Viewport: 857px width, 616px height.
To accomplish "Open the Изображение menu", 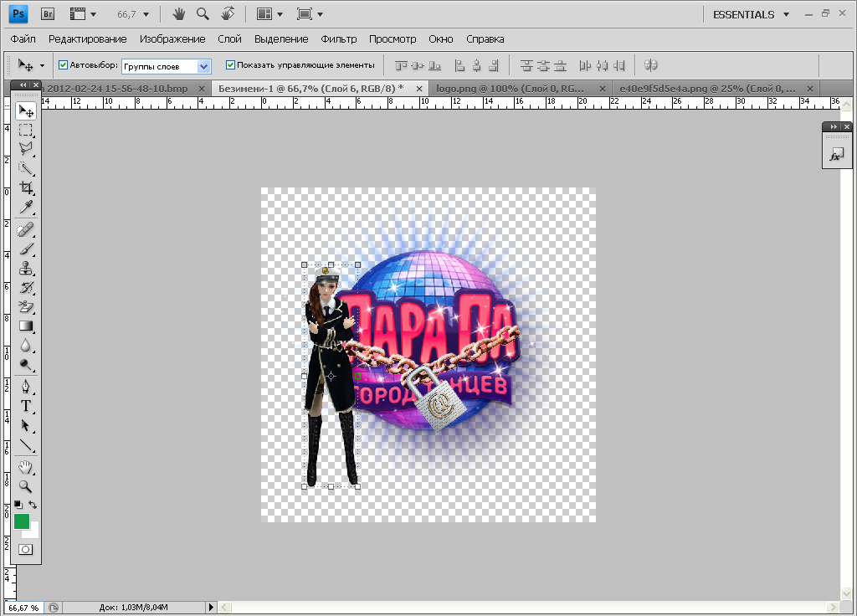I will click(172, 38).
